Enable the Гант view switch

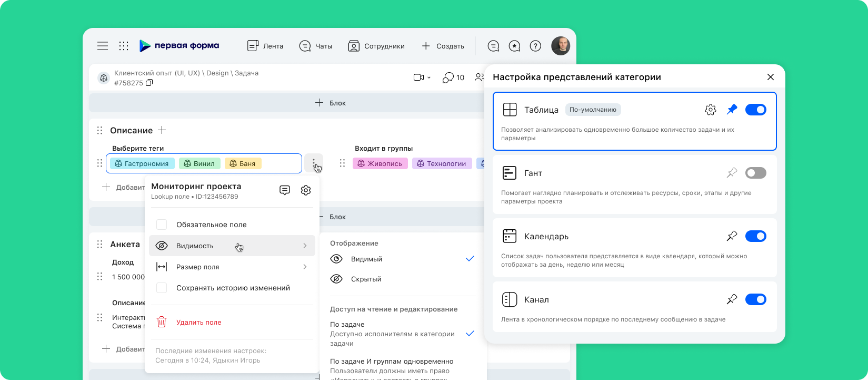tap(756, 173)
